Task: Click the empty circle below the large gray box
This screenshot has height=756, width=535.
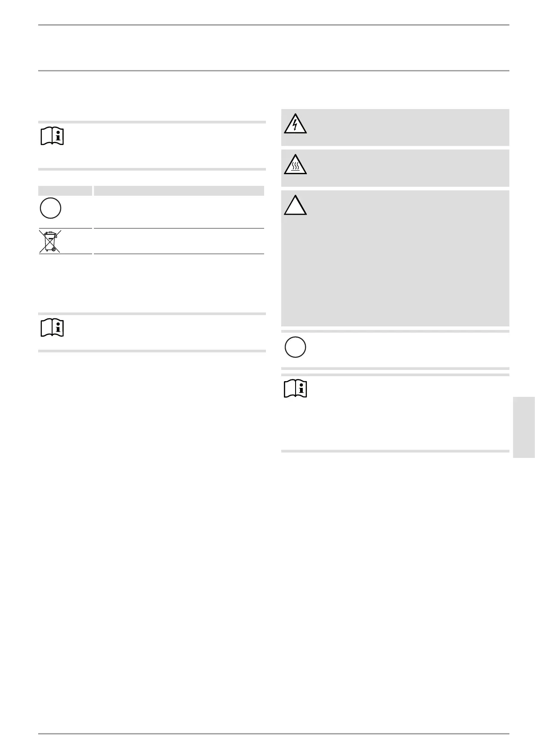Action: point(295,347)
